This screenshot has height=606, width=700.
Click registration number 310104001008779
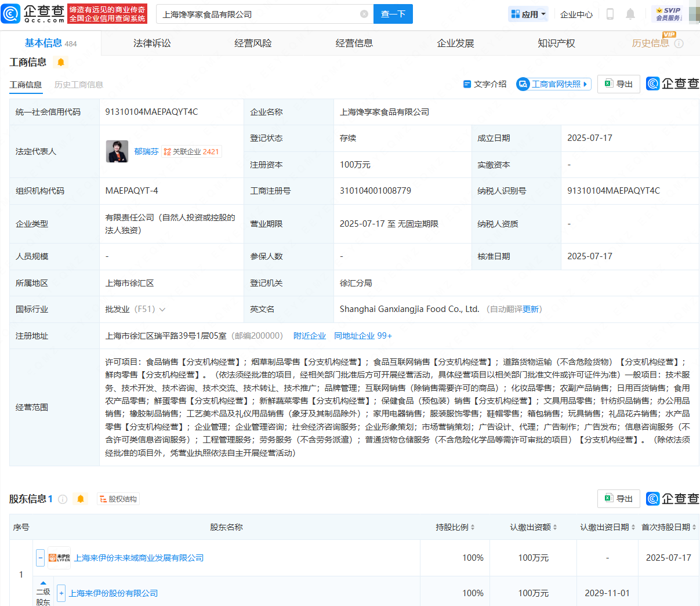pos(375,191)
